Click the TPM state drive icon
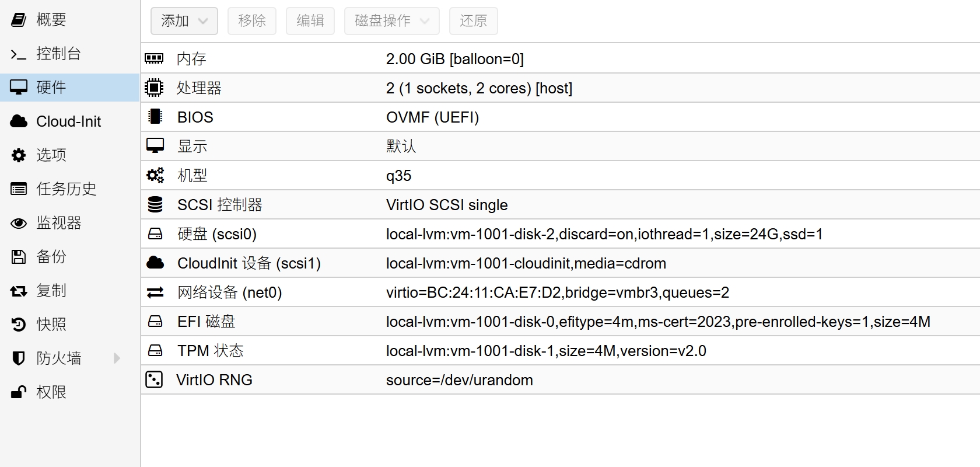 click(x=155, y=350)
